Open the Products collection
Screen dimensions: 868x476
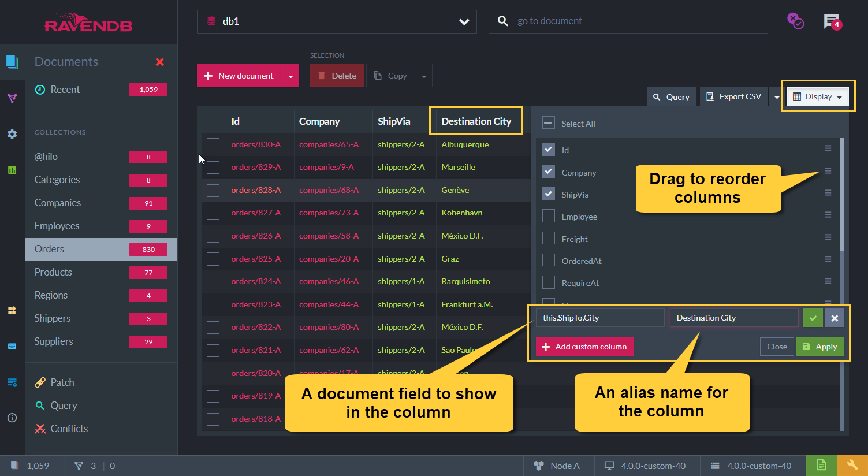click(x=100, y=272)
